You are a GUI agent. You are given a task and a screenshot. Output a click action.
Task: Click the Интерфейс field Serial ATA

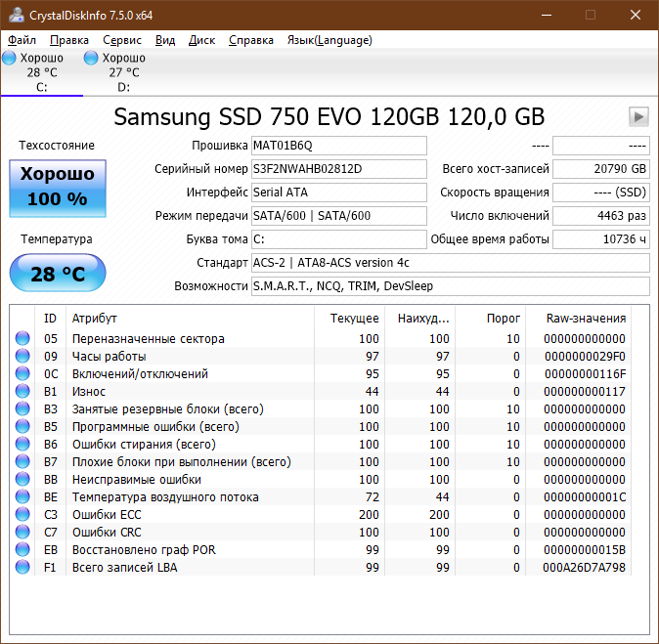tap(339, 193)
